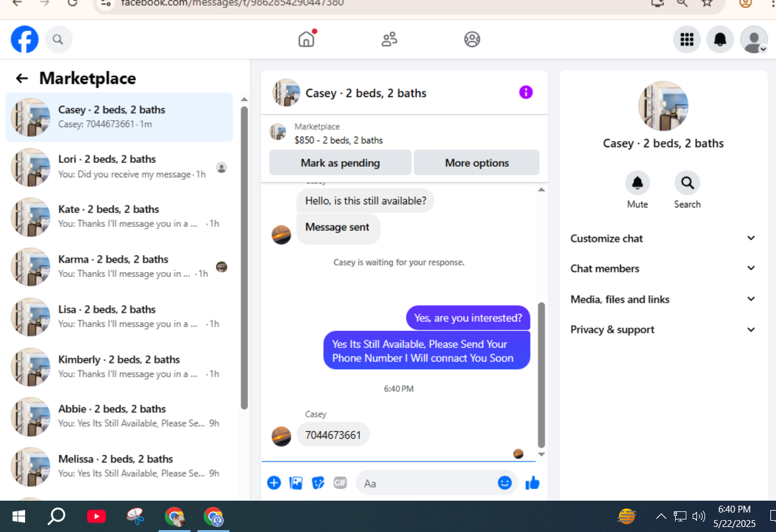Open Karma conversation in the list

coord(119,267)
